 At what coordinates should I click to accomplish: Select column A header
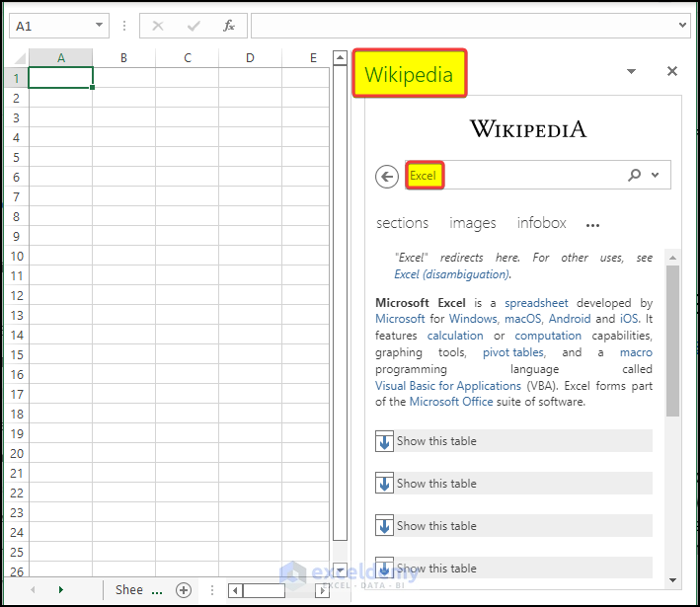[x=61, y=58]
